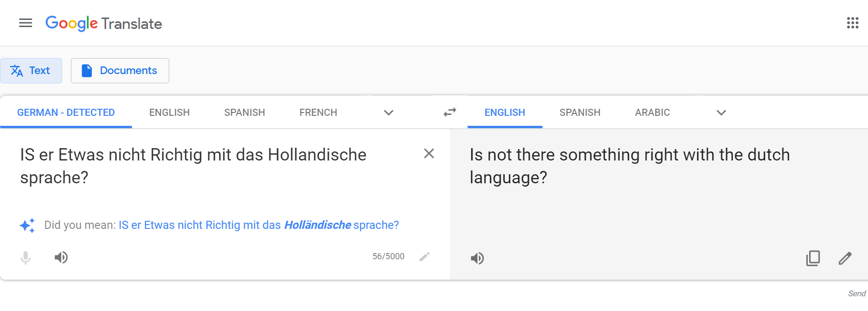The width and height of the screenshot is (868, 311).
Task: Open the Google apps grid
Action: (852, 23)
